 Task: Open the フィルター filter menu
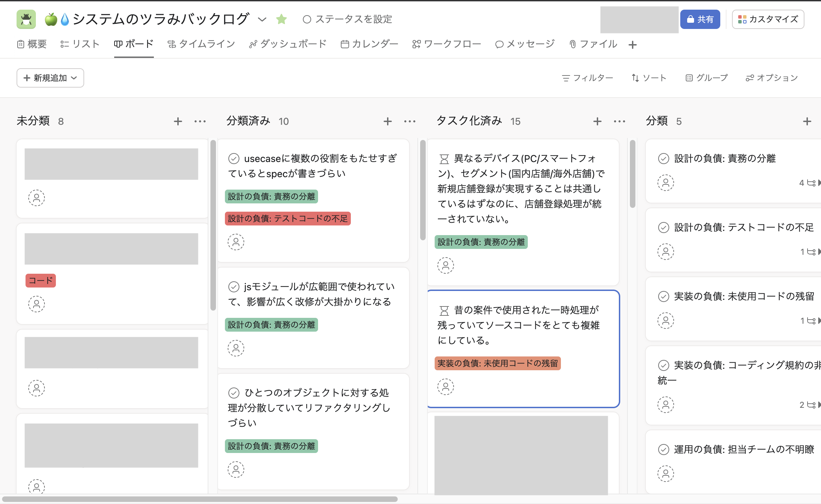point(587,78)
